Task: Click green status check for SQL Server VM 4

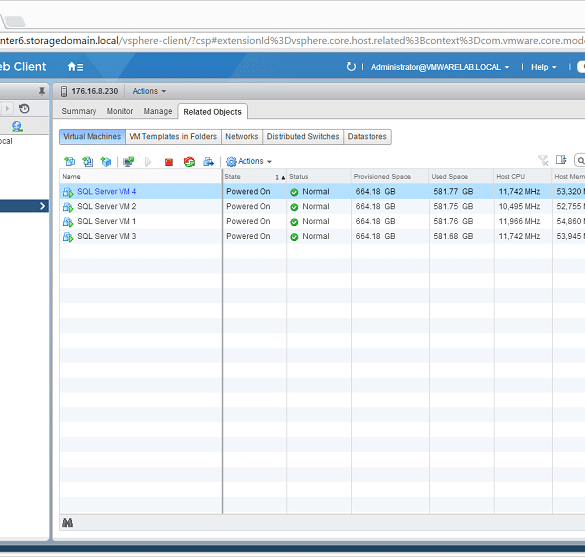Action: [294, 192]
